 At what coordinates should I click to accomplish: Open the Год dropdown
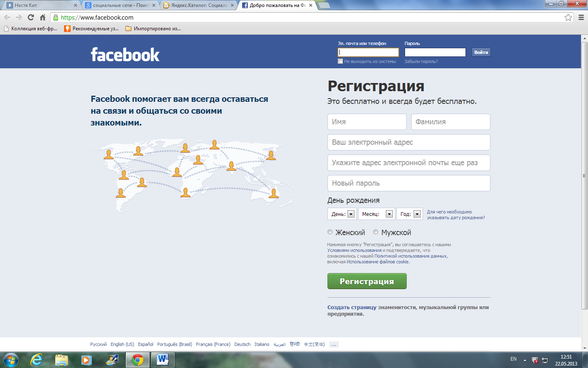410,214
